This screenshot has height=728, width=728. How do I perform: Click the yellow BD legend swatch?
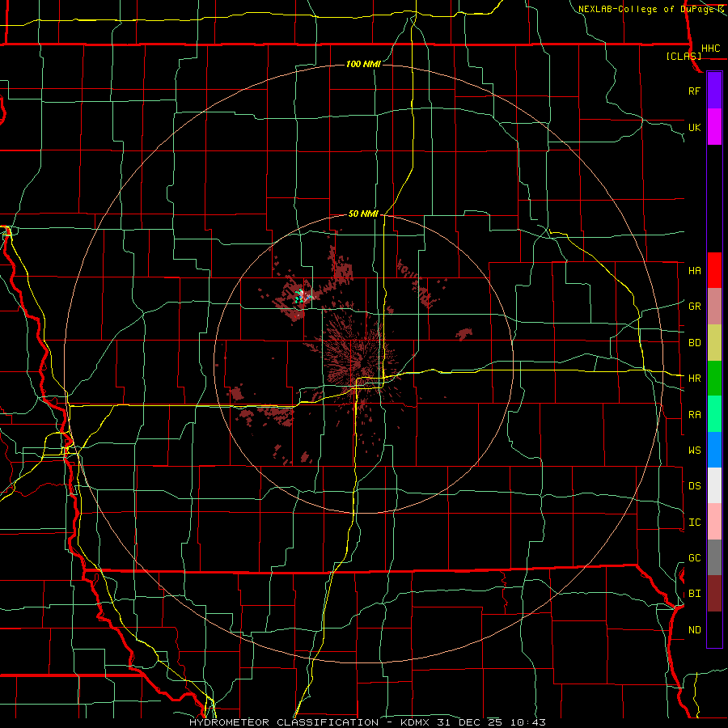pos(714,343)
